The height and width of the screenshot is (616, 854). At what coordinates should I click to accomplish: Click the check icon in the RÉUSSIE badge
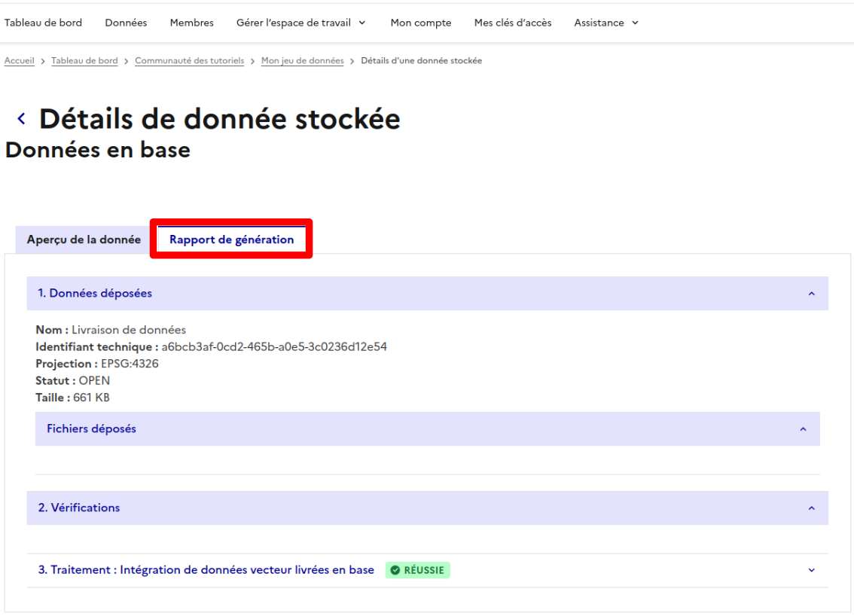coord(395,570)
